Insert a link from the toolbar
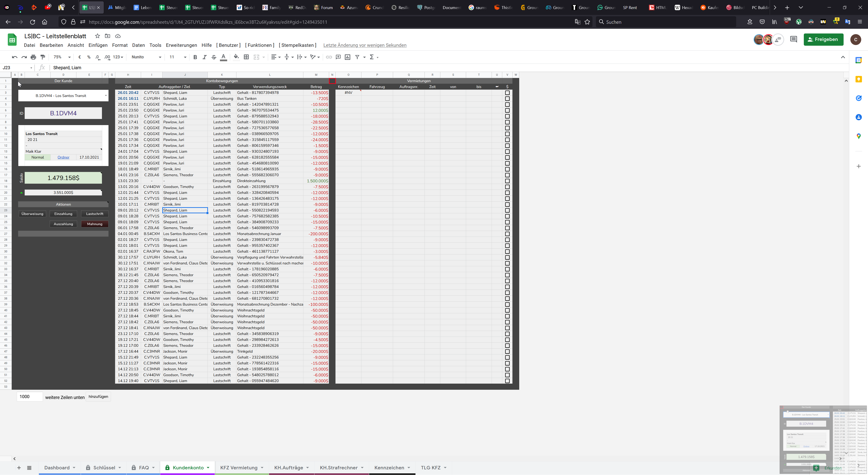The image size is (868, 475). [329, 57]
